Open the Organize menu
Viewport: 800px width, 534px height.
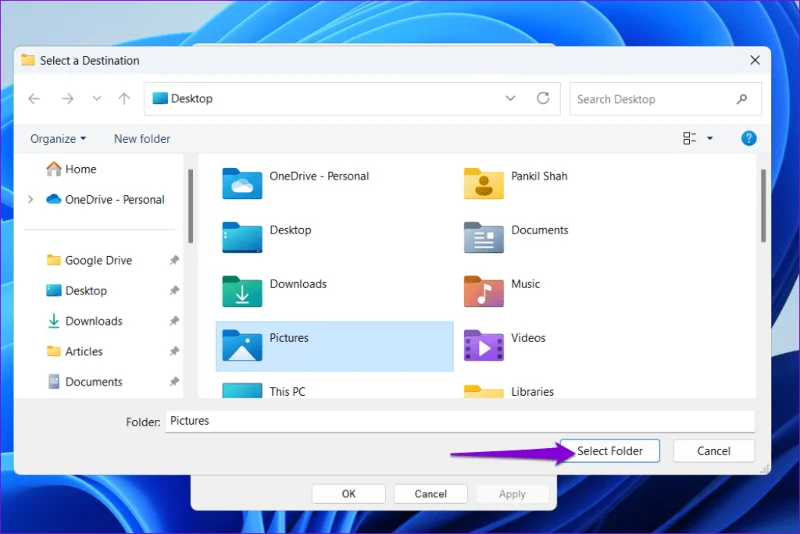click(58, 139)
